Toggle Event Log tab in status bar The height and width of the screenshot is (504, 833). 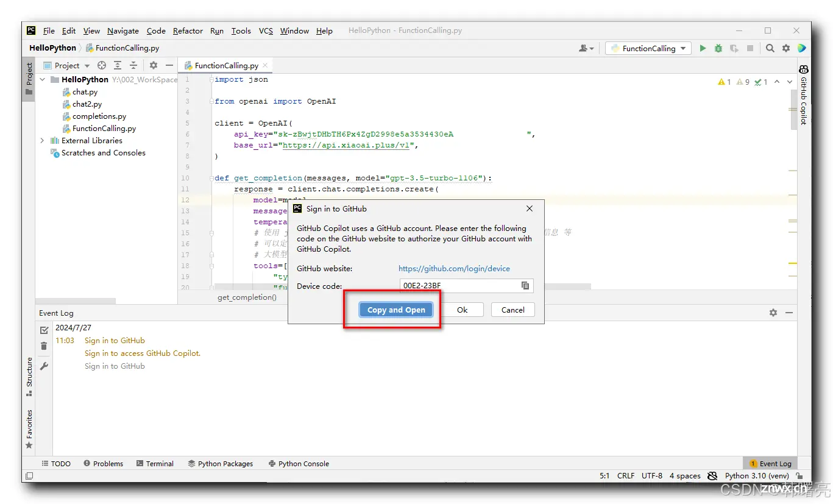point(770,464)
